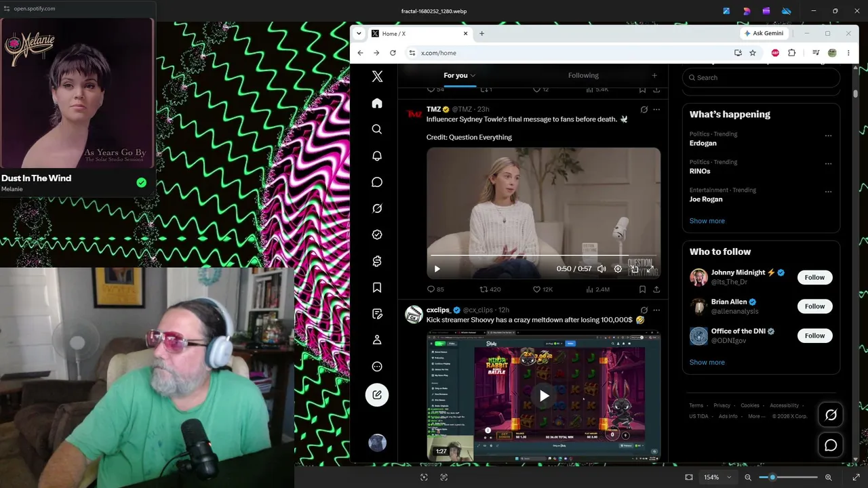Screen dimensions: 868x488
Task: Mute the TMZ video with speaker icon
Action: (x=601, y=268)
